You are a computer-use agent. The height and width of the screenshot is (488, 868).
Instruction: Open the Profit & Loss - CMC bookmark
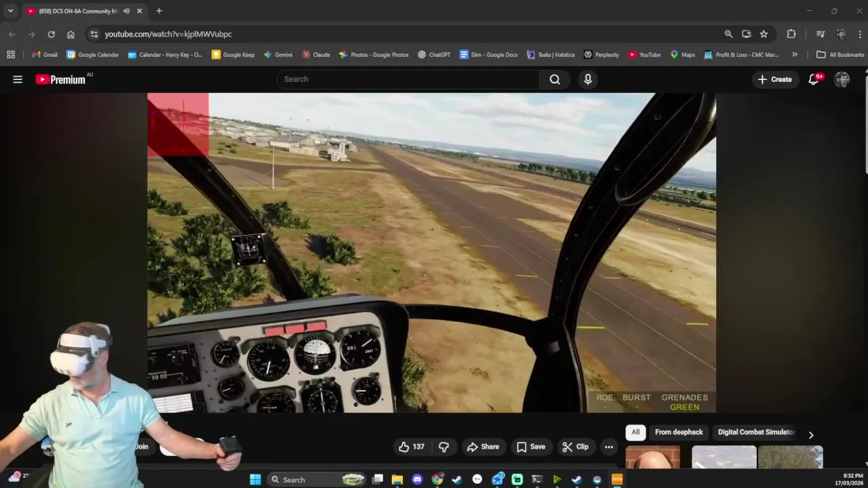[x=741, y=54]
